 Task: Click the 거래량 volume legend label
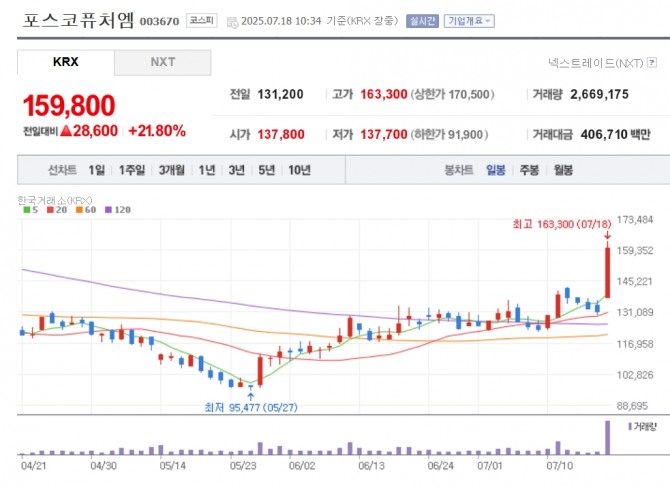point(645,426)
